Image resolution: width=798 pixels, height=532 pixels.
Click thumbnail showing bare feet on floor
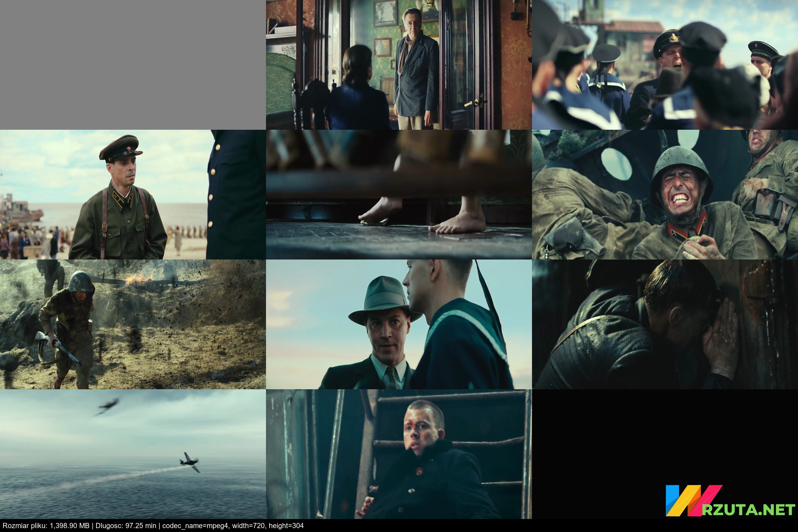(399, 194)
